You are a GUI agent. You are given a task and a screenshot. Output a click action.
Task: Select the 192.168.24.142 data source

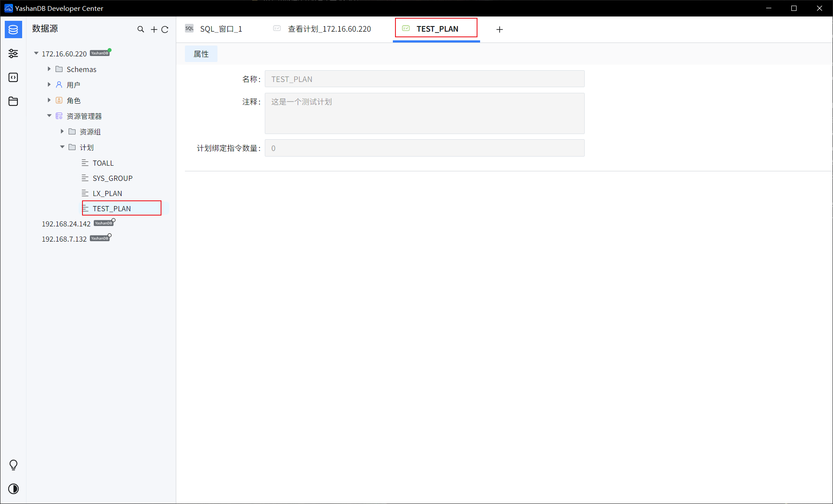[x=66, y=224]
